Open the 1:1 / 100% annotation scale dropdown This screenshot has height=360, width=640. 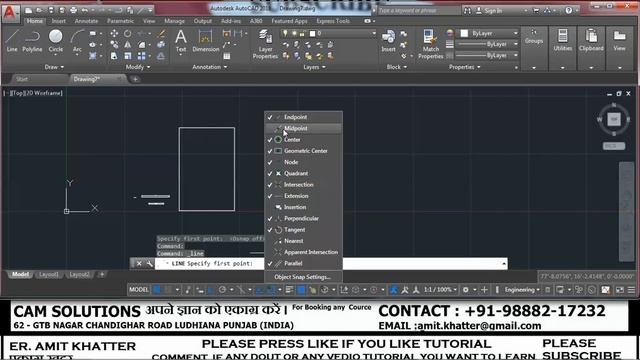(x=440, y=290)
